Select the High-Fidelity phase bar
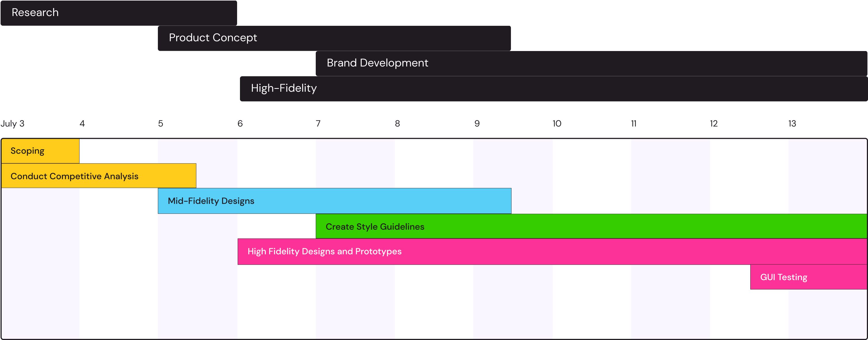Screen dimensions: 868x340 point(553,89)
